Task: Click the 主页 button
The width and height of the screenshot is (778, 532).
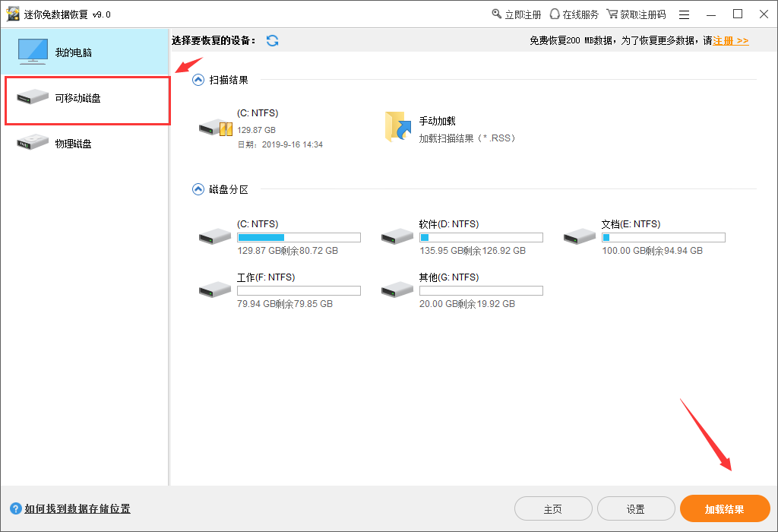Action: tap(553, 509)
